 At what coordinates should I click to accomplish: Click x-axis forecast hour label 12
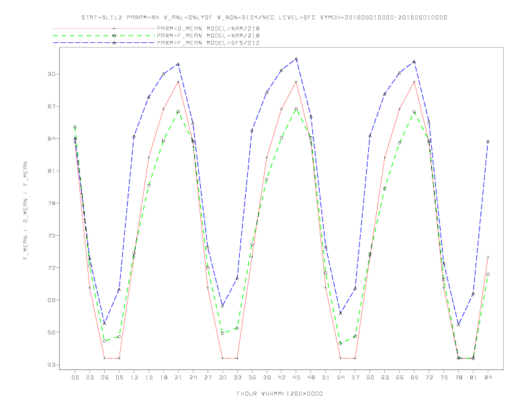pyautogui.click(x=134, y=377)
